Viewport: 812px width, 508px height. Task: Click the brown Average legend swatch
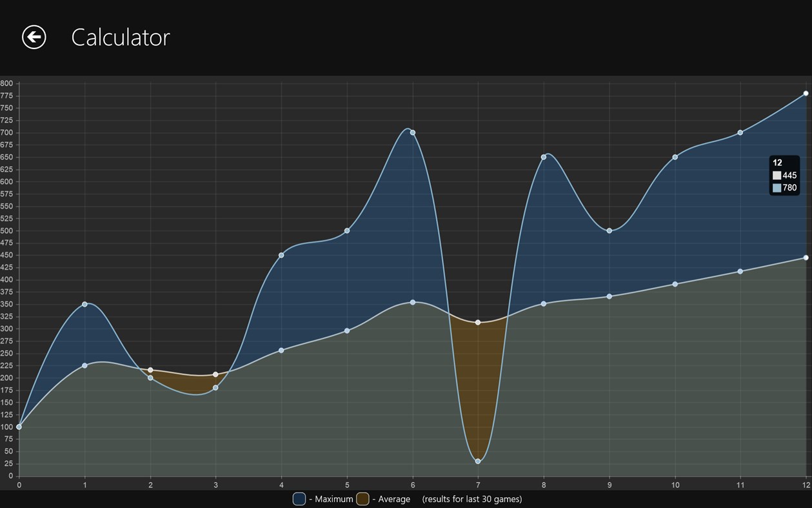362,499
